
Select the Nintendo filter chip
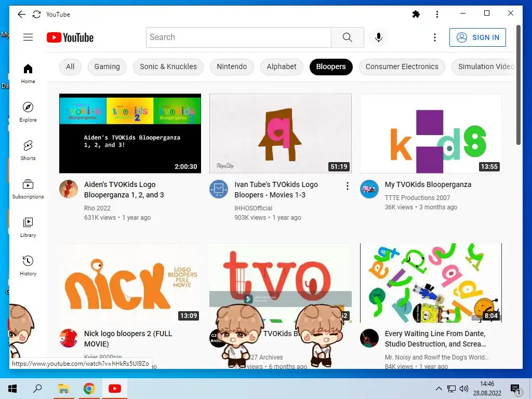point(232,66)
